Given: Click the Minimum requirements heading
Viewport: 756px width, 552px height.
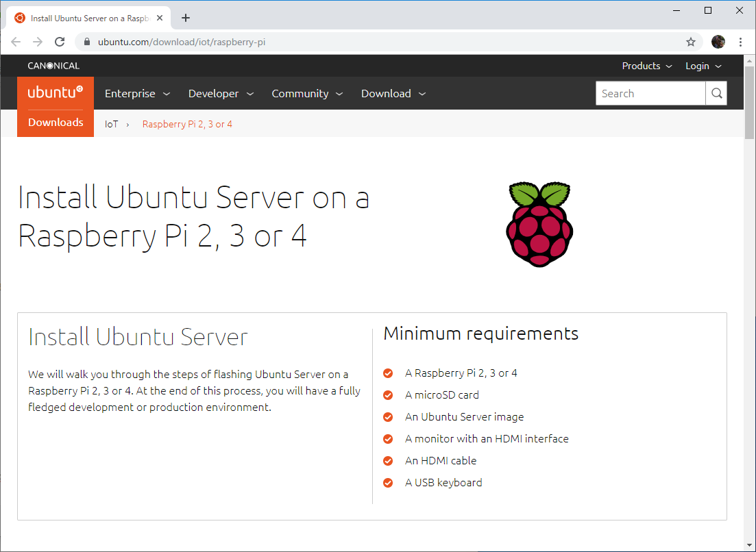Looking at the screenshot, I should pyautogui.click(x=480, y=334).
